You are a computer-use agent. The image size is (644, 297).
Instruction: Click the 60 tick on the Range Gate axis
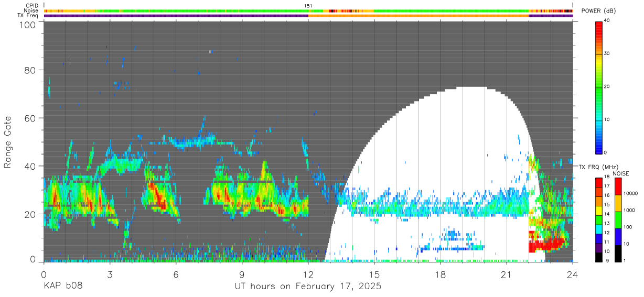point(31,118)
